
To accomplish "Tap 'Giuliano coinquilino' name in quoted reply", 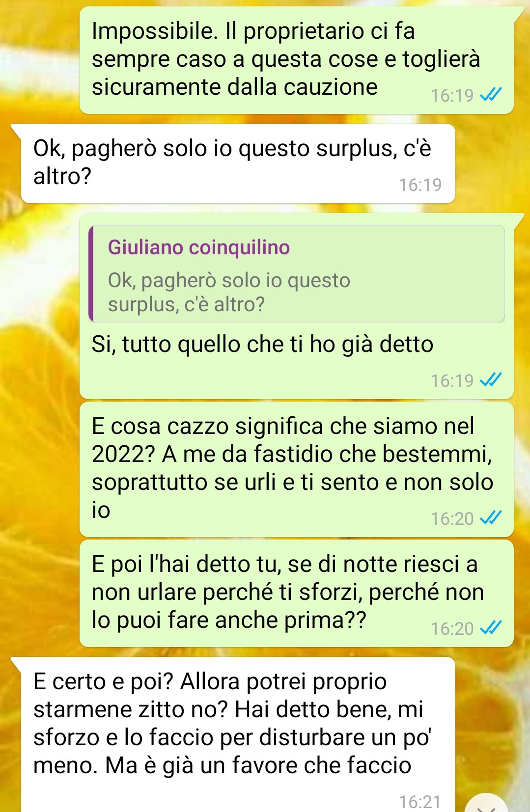I will (199, 247).
